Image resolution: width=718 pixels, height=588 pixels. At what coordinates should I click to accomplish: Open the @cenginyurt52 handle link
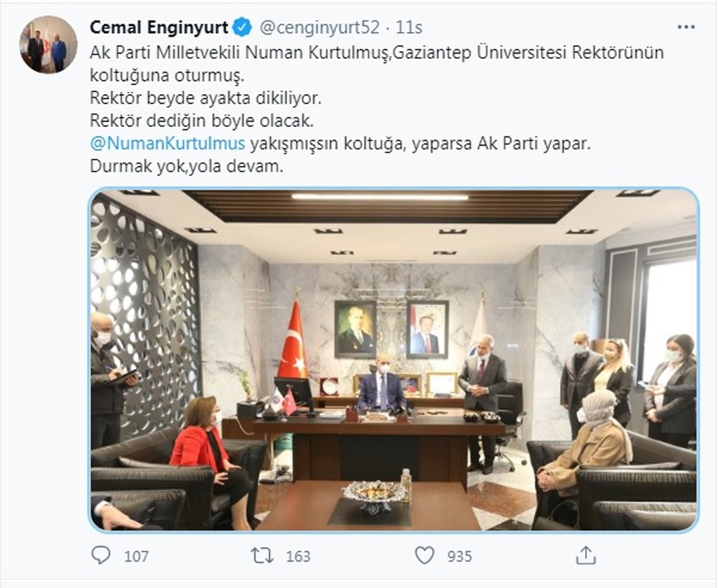pyautogui.click(x=320, y=27)
